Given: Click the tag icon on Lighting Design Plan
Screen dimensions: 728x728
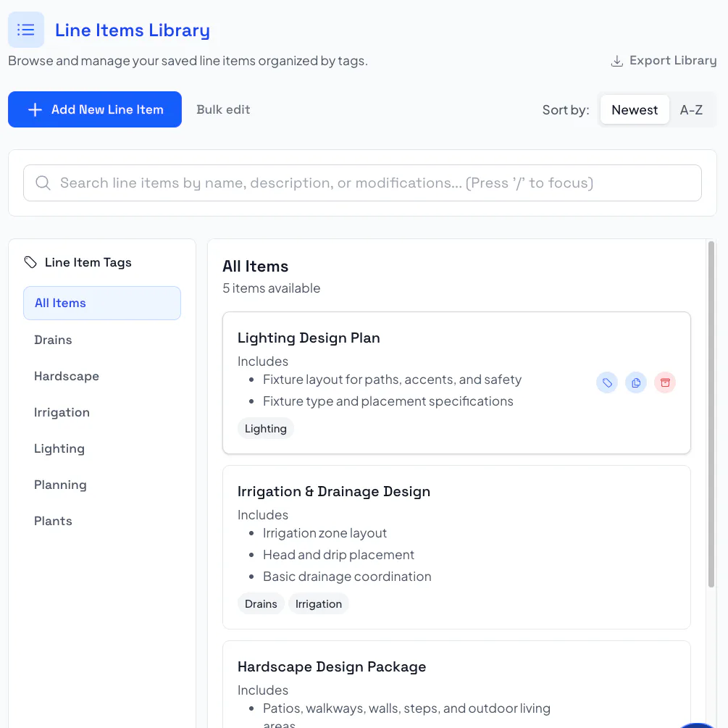Looking at the screenshot, I should tap(607, 382).
